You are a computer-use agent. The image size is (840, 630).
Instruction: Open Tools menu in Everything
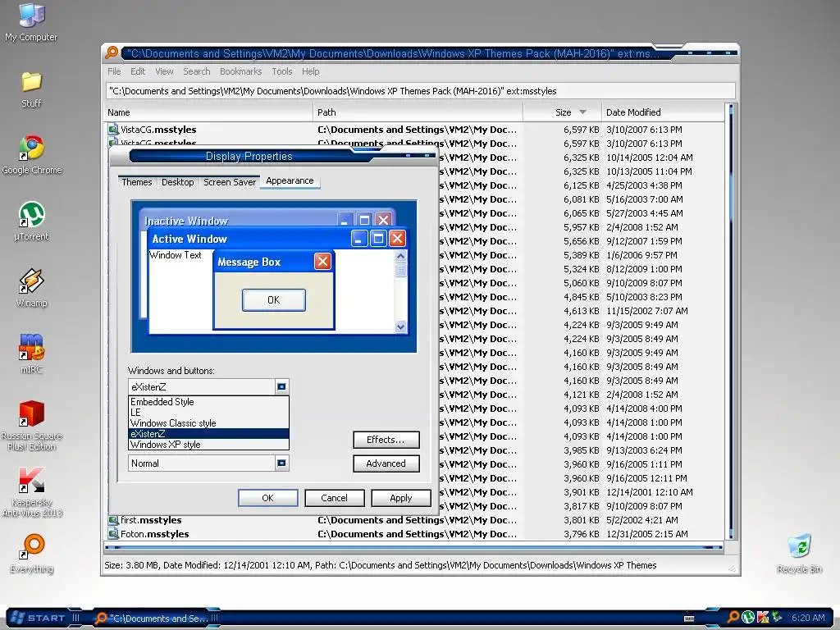(282, 71)
